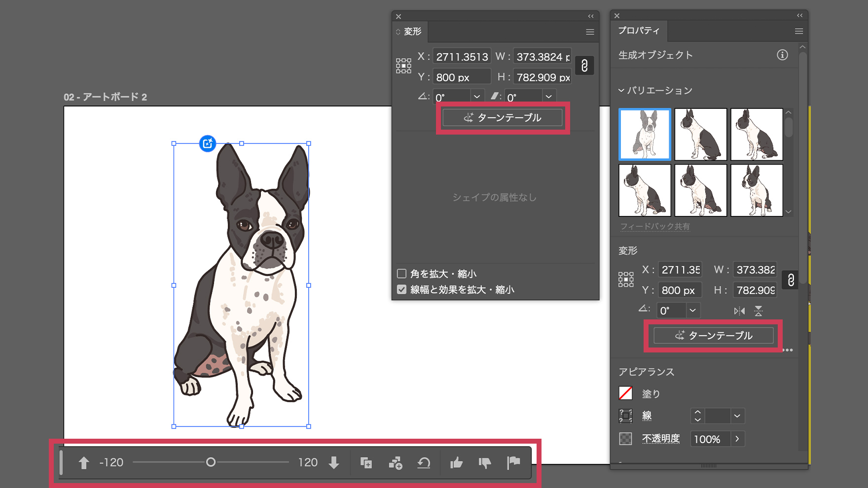Screen dimensions: 868x488
Task: Click the up arrow beside -120
Action: point(84,463)
